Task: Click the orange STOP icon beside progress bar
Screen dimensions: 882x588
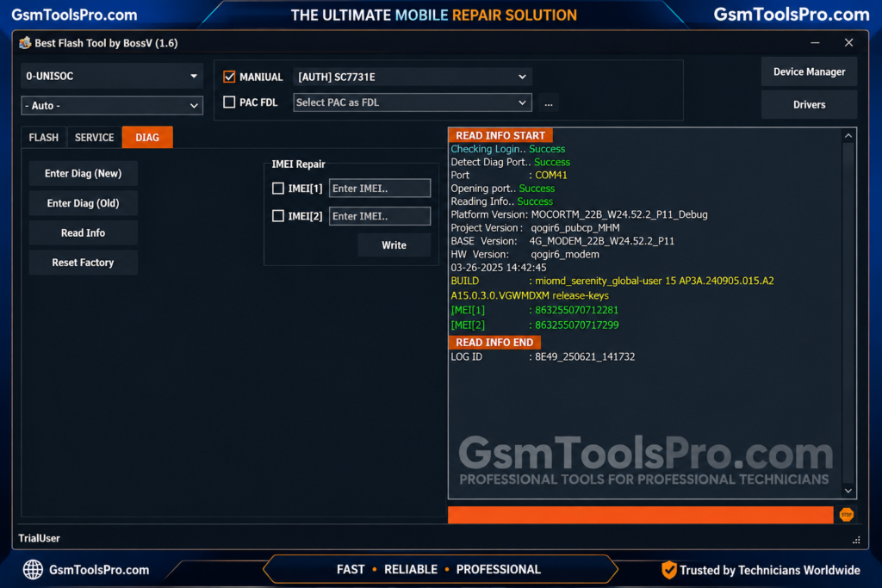Action: (846, 514)
